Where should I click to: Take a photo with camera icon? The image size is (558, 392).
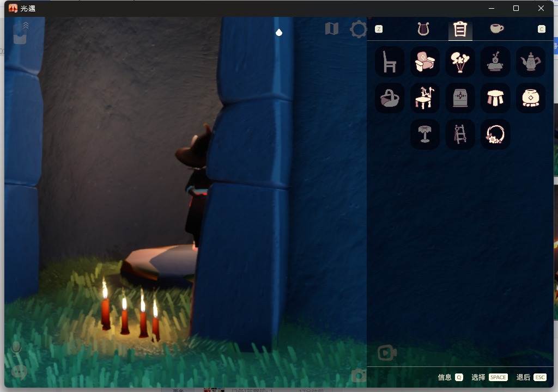(359, 375)
